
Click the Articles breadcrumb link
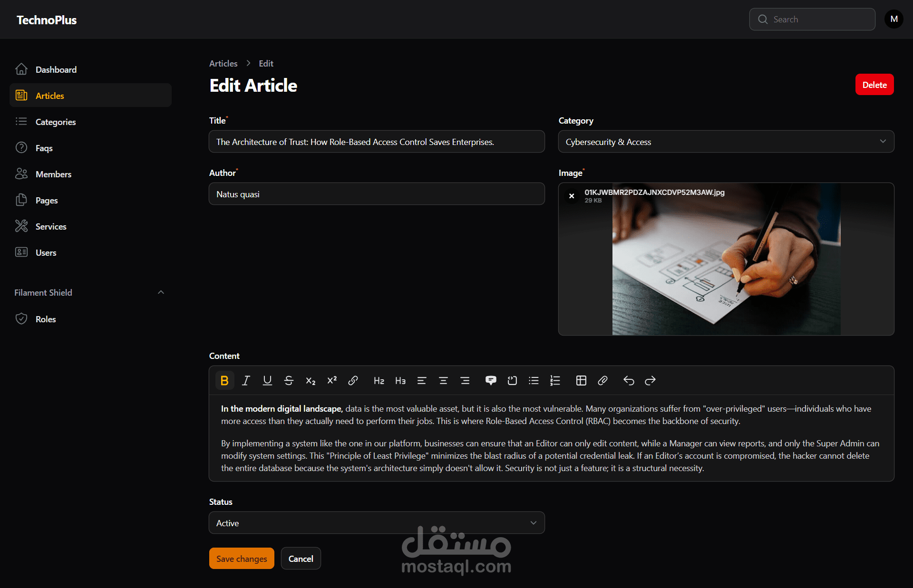(223, 63)
